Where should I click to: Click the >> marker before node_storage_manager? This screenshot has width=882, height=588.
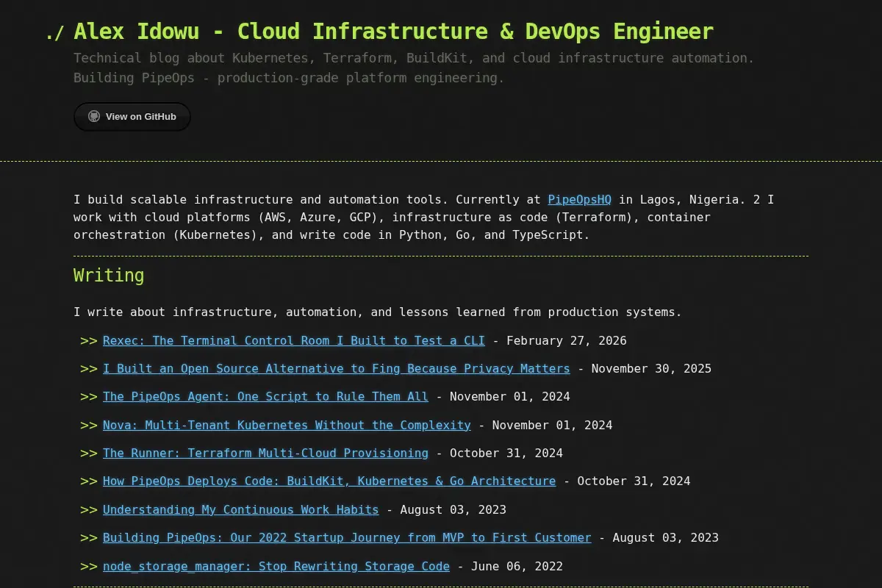point(89,567)
